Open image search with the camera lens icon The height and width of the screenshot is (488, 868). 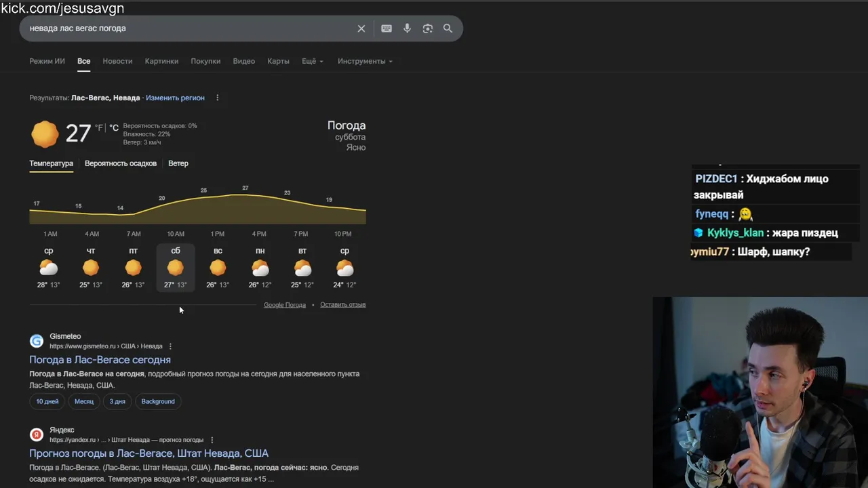click(428, 28)
